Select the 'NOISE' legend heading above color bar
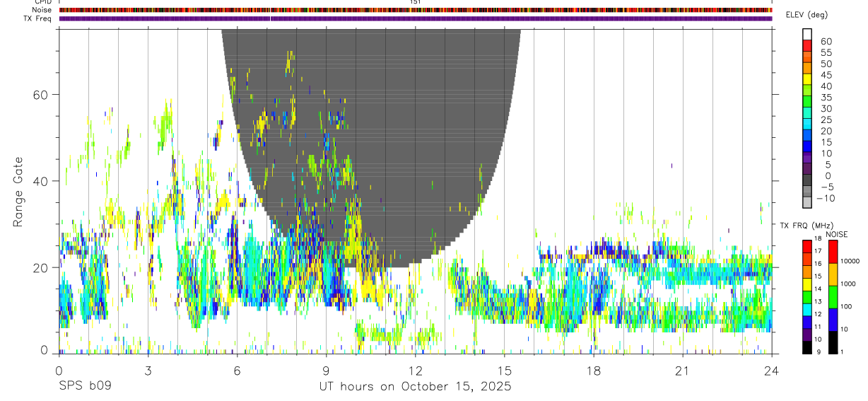Screen dimensions: 868x401 837,234
